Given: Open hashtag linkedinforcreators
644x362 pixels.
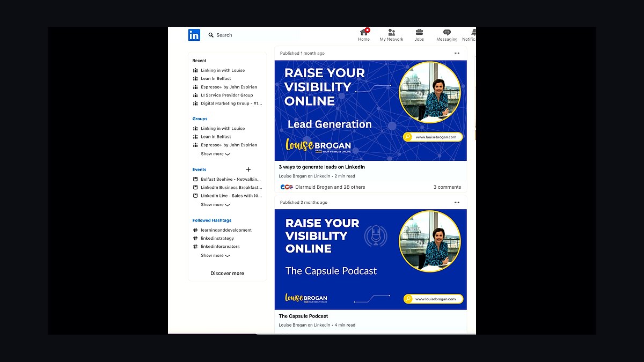Looking at the screenshot, I should click(220, 247).
